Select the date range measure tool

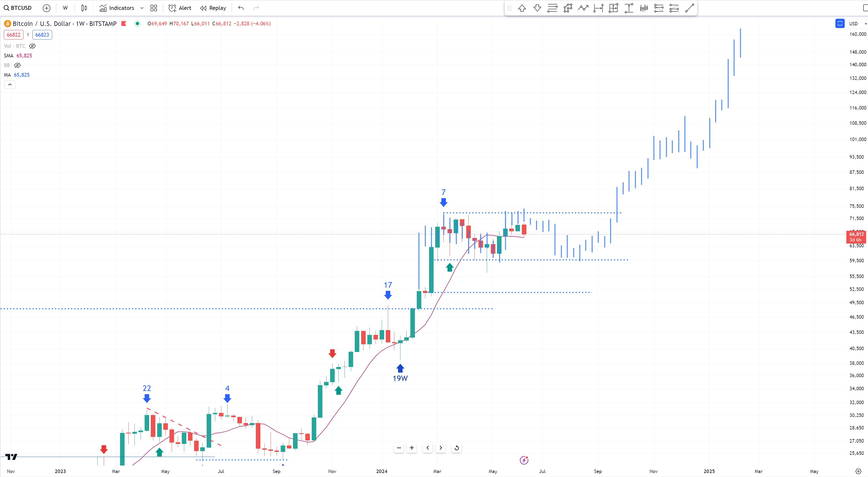(x=598, y=8)
